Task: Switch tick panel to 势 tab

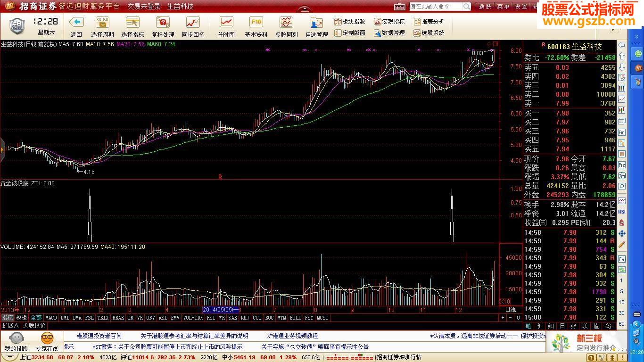Action: [573, 326]
